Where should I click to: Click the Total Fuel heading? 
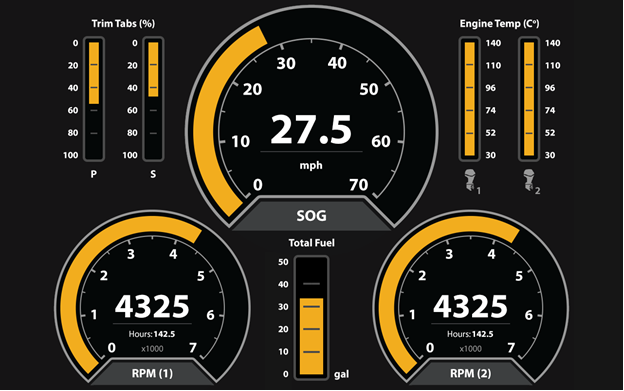pyautogui.click(x=311, y=243)
